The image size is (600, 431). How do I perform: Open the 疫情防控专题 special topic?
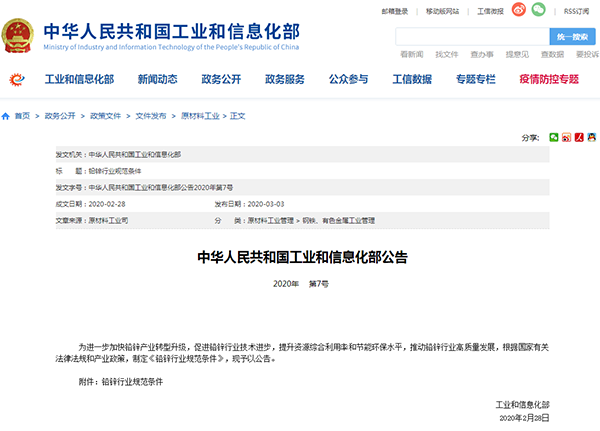[x=548, y=78]
